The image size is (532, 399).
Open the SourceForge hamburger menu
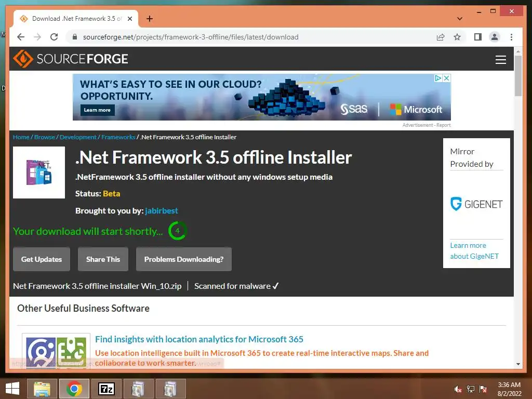500,59
